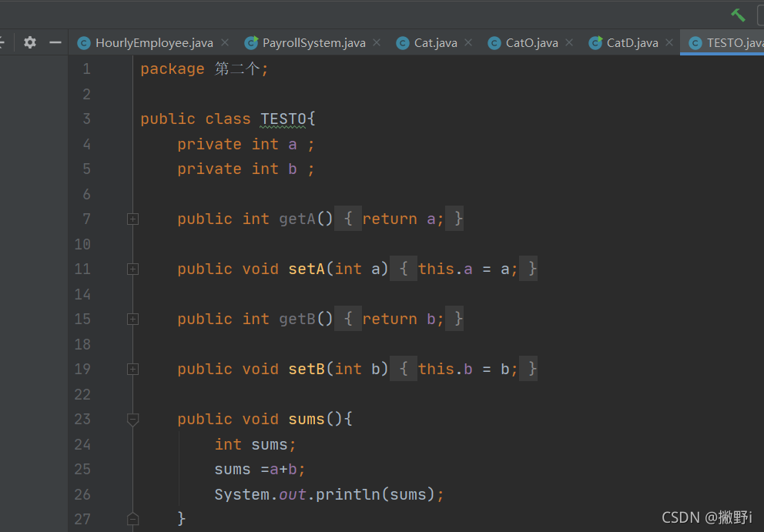Click 'System.out.println(sums);' on line 26
This screenshot has height=532, width=764.
tap(330, 494)
